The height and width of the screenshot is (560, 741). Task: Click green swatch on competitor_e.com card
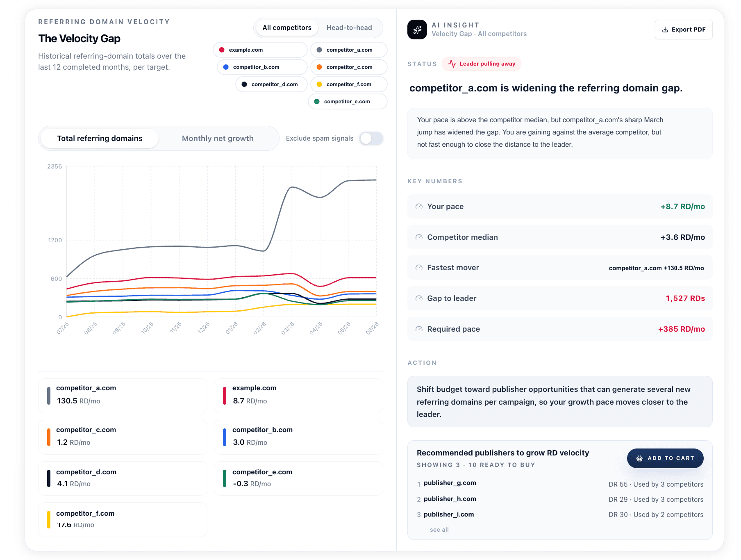point(225,478)
